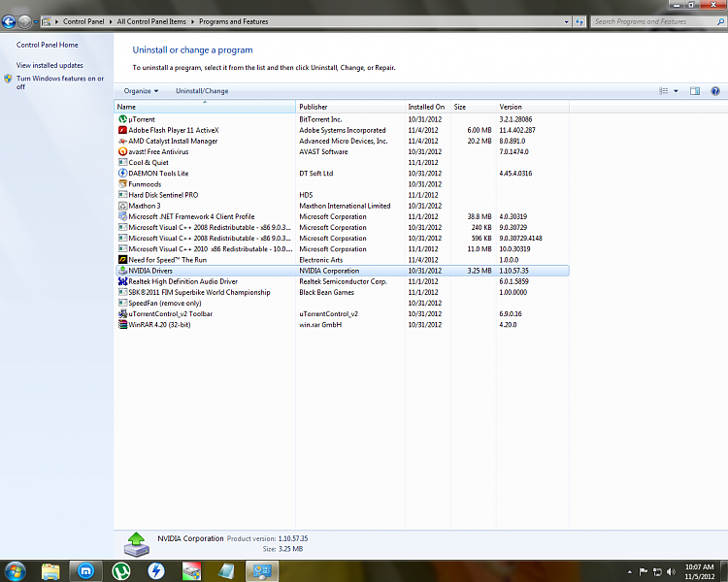728x582 pixels.
Task: Select Microsoft Visual C++ 2010 x86 Redistributable
Action: 342,248
